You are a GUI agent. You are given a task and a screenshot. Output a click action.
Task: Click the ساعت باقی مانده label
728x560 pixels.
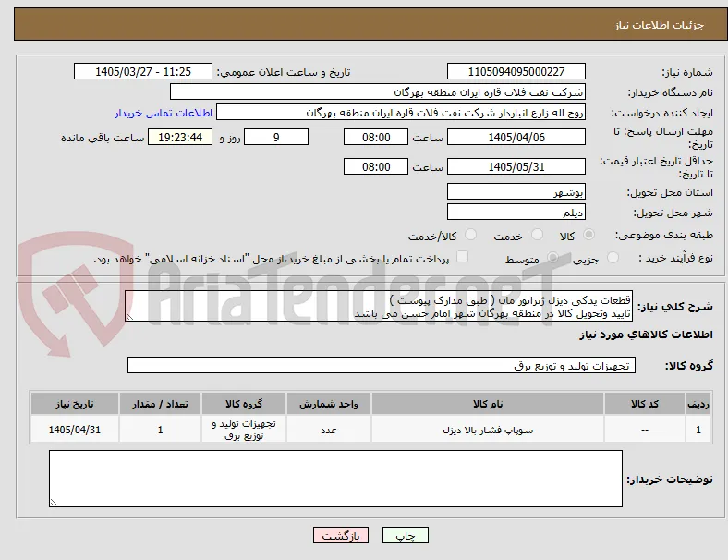point(103,138)
